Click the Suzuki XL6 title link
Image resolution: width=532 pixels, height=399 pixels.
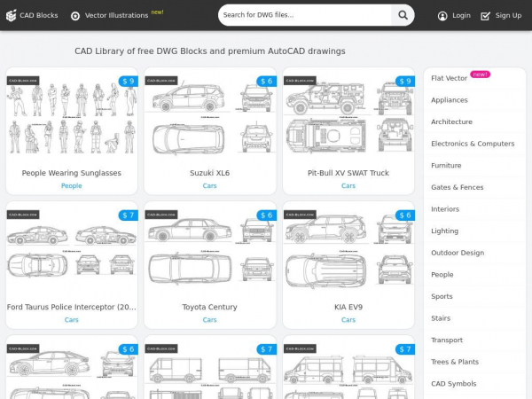point(209,173)
